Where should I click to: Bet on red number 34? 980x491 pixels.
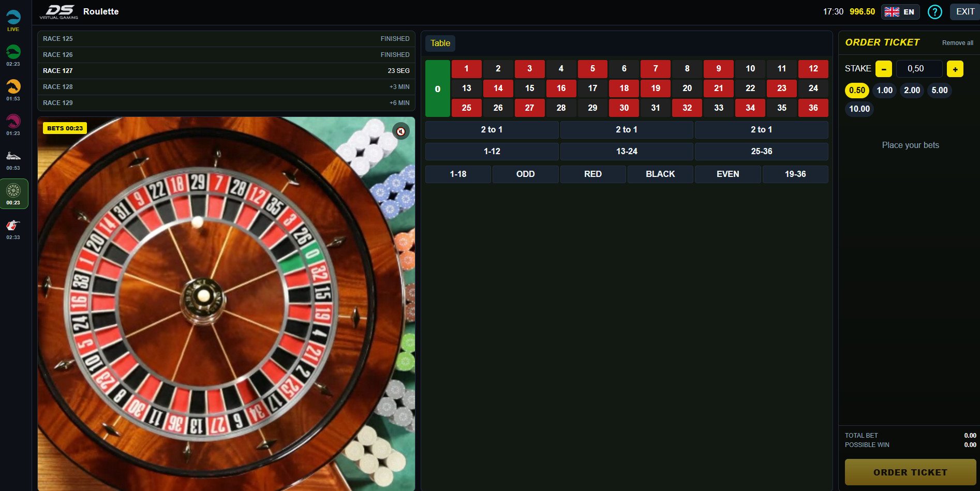pyautogui.click(x=750, y=108)
